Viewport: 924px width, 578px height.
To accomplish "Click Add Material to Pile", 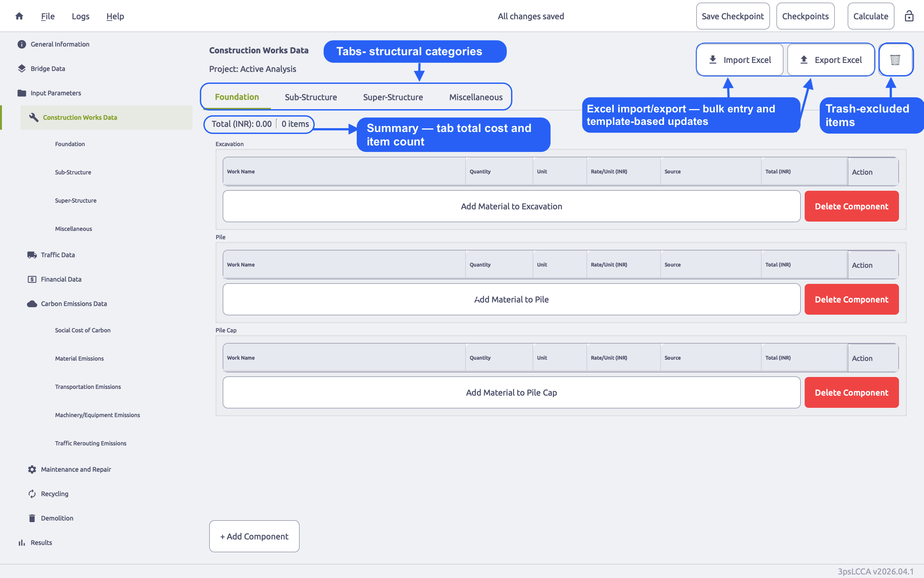I will click(x=511, y=299).
